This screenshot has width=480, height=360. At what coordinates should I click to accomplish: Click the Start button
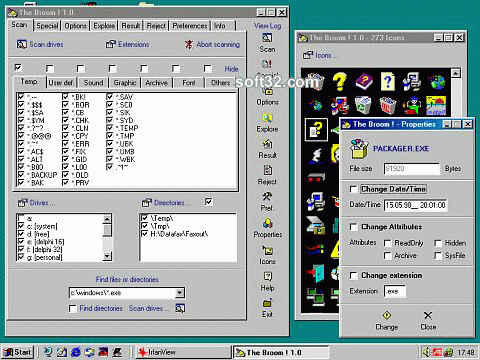pos(18,352)
